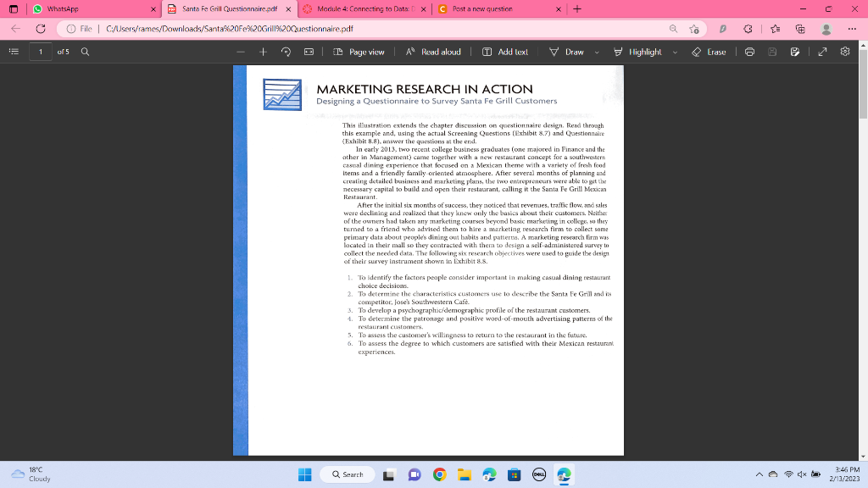
Task: Print the PDF document
Action: (749, 52)
